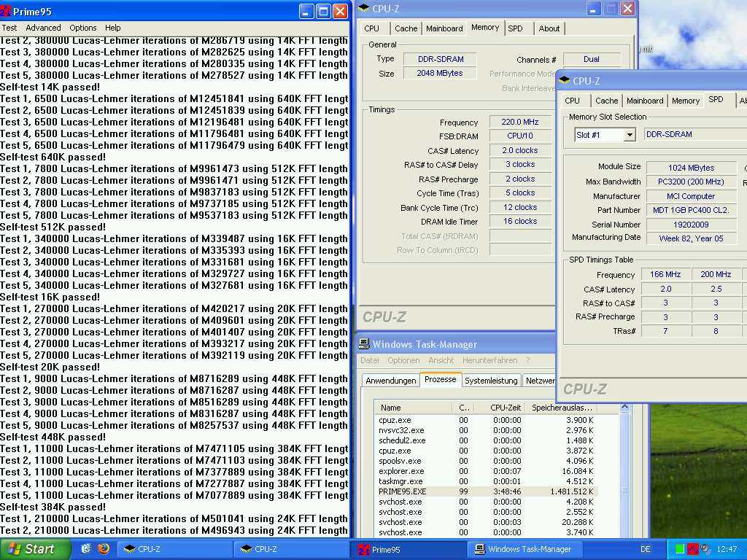
Task: Select spoolsv.exe process row
Action: pyautogui.click(x=486, y=461)
